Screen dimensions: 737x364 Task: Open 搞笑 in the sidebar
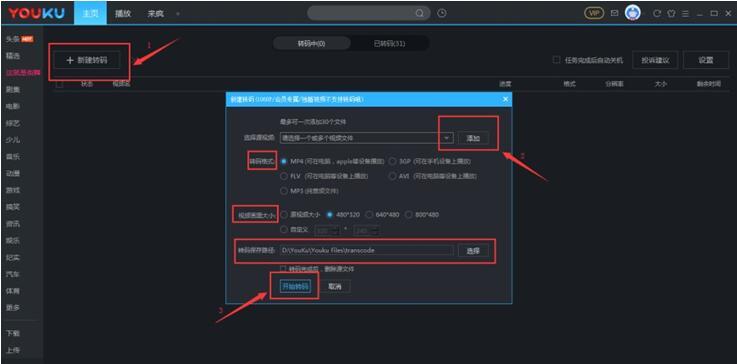[x=13, y=207]
